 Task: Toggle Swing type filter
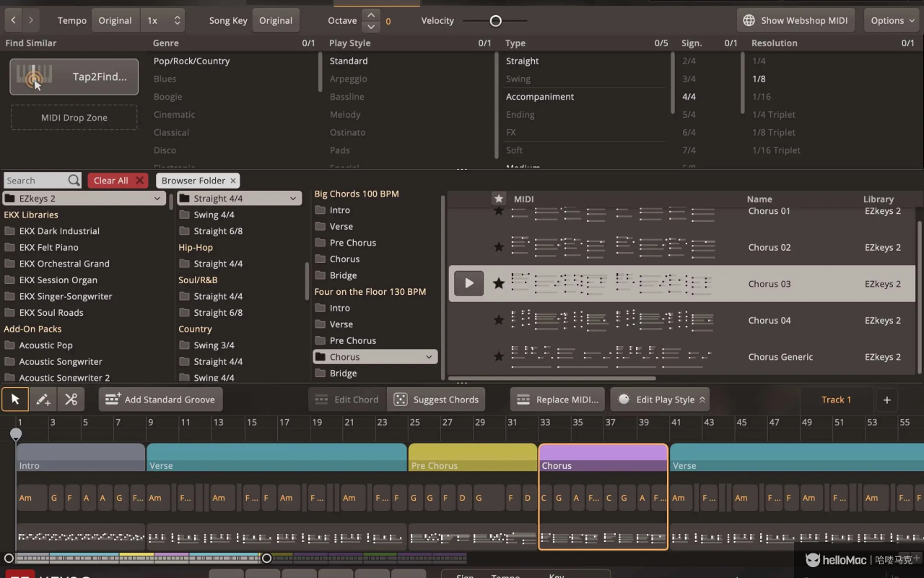[x=518, y=79]
